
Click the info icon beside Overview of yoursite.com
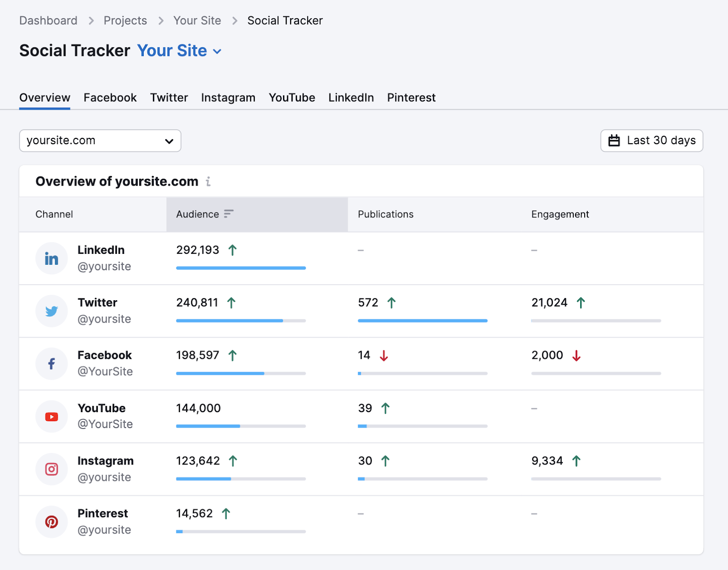[x=208, y=182]
